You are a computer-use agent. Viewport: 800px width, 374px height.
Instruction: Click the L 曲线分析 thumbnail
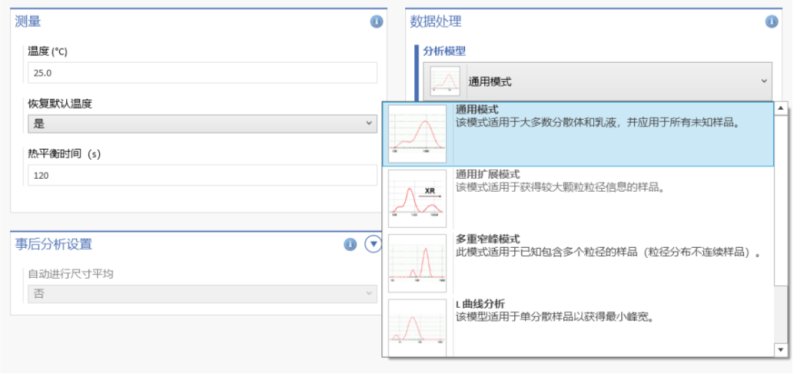[417, 328]
